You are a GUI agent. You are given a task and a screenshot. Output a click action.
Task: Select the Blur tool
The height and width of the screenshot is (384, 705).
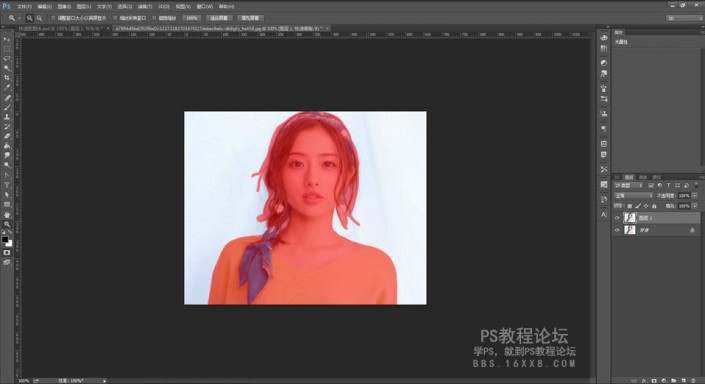coord(7,155)
